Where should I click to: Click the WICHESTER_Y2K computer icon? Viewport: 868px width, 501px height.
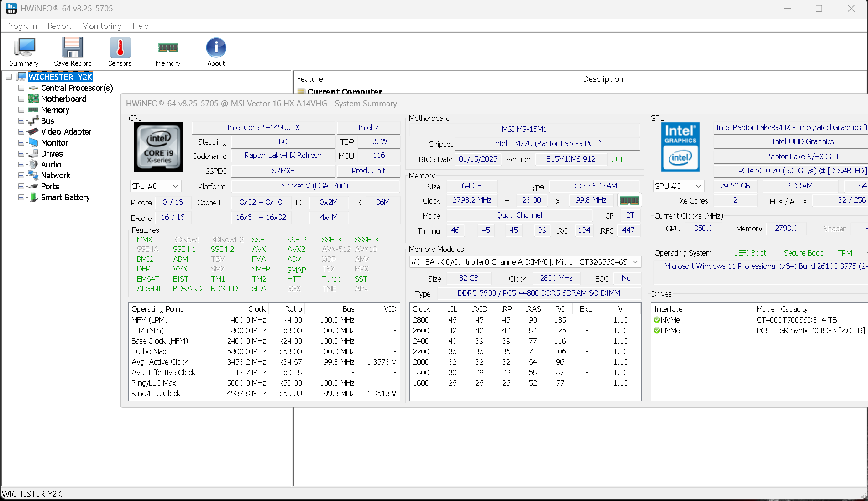22,77
